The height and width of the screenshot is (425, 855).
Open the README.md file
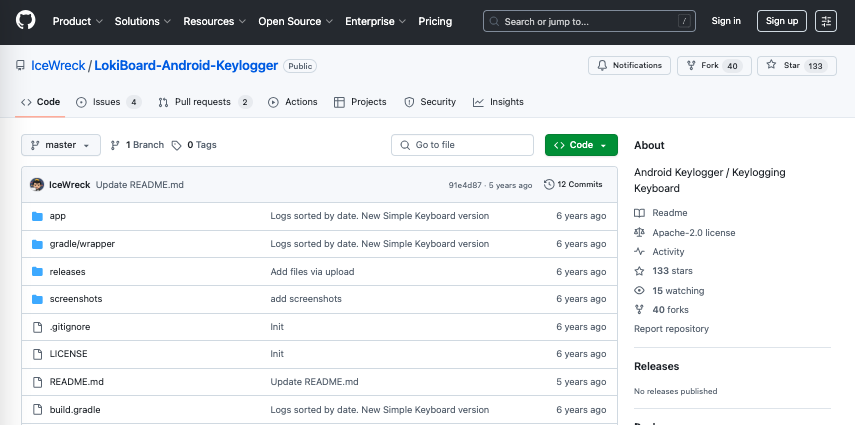[x=76, y=382]
